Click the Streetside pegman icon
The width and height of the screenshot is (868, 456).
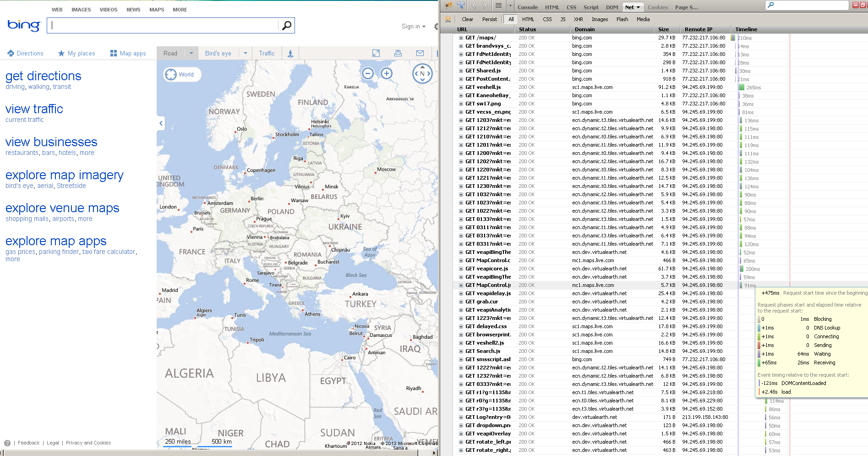pyautogui.click(x=290, y=54)
